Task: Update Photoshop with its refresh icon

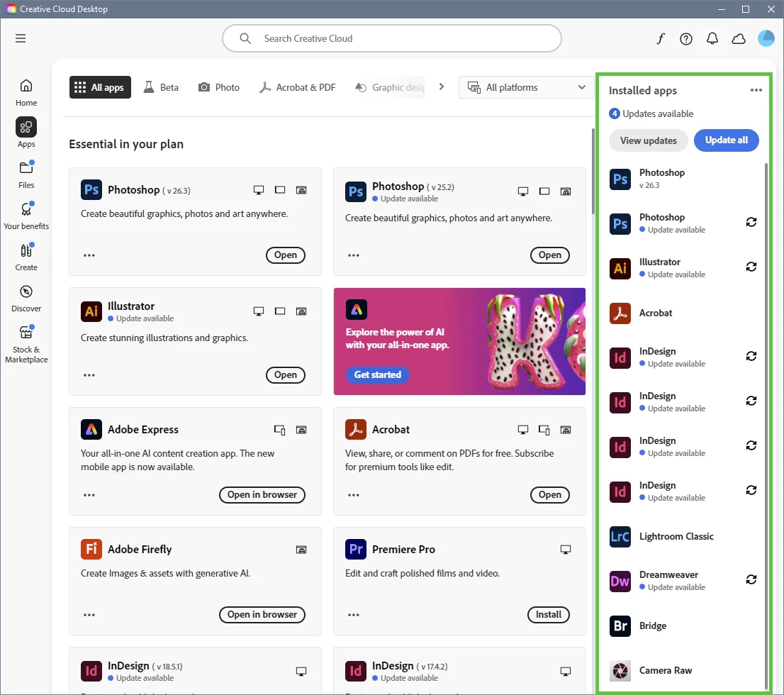Action: pos(751,222)
